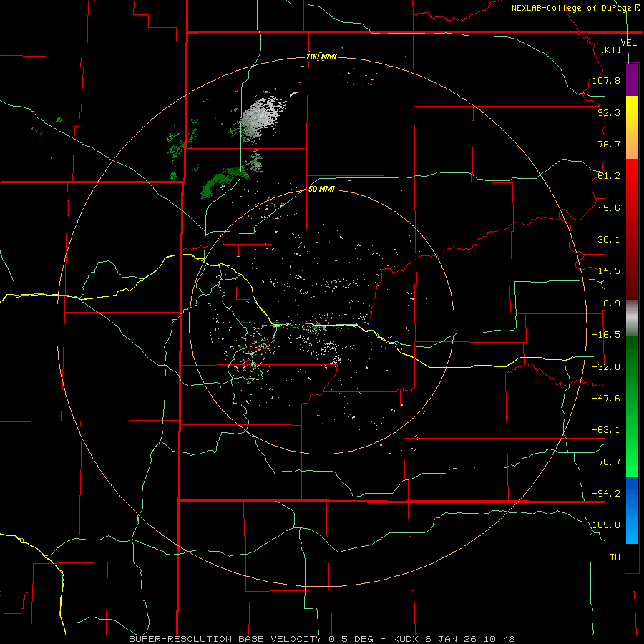
Task: Click the 14.5 legend value
Action: click(x=609, y=271)
